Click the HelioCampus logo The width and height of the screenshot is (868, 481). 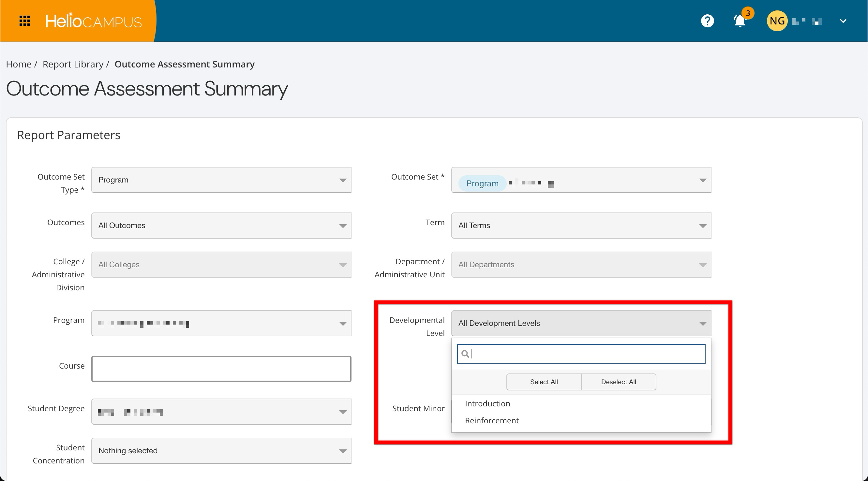(94, 21)
